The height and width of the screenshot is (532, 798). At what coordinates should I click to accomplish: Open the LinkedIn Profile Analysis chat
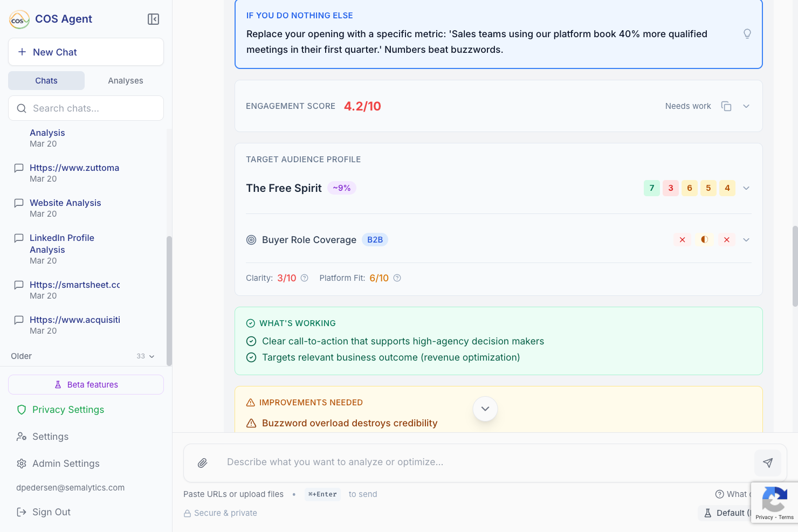62,244
